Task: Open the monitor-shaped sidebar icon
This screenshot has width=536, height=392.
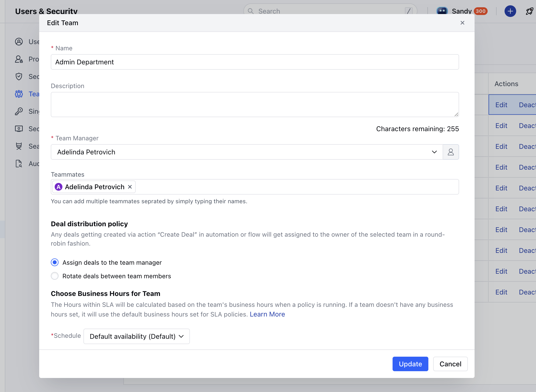Action: click(19, 129)
